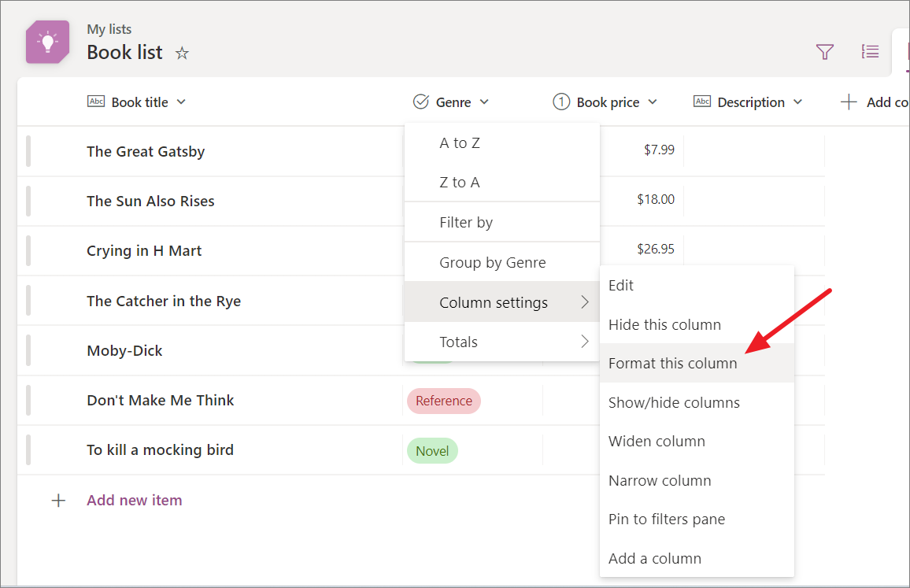Open the Book price column dropdown
The width and height of the screenshot is (910, 588).
[x=653, y=102]
